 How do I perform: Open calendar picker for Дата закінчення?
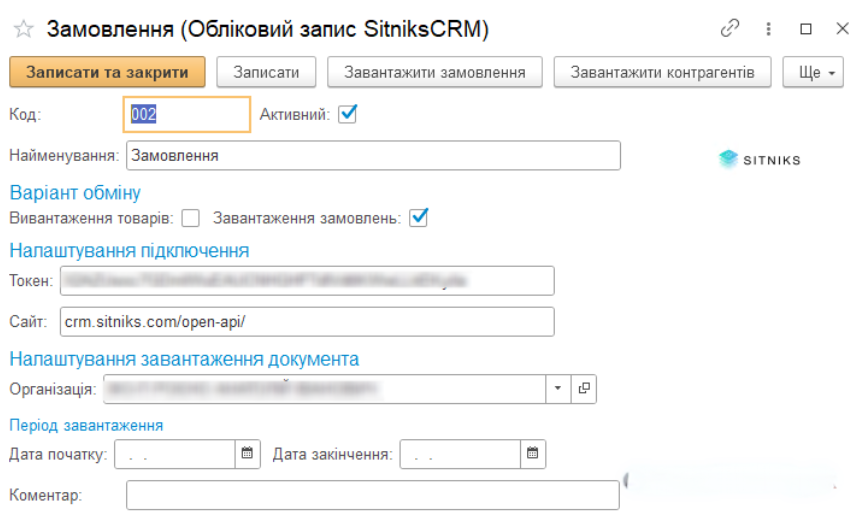[533, 453]
